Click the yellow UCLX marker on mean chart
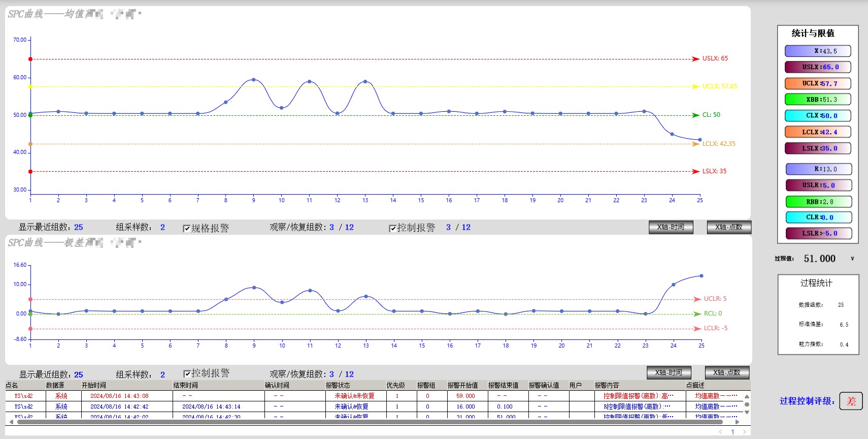 [x=30, y=87]
